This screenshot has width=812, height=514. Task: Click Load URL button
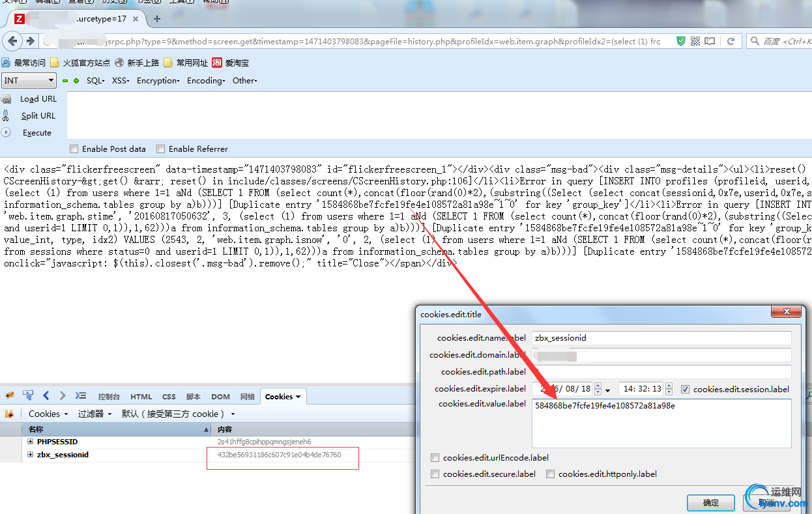pyautogui.click(x=38, y=99)
